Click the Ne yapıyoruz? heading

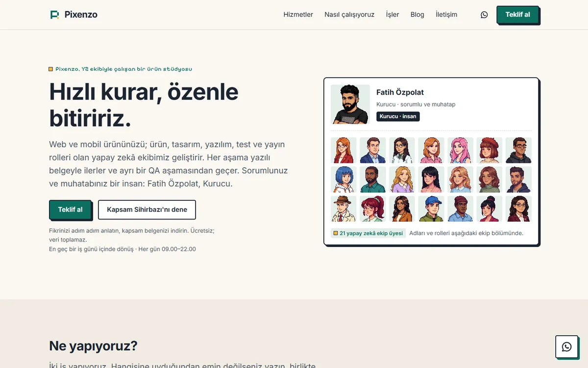[93, 346]
